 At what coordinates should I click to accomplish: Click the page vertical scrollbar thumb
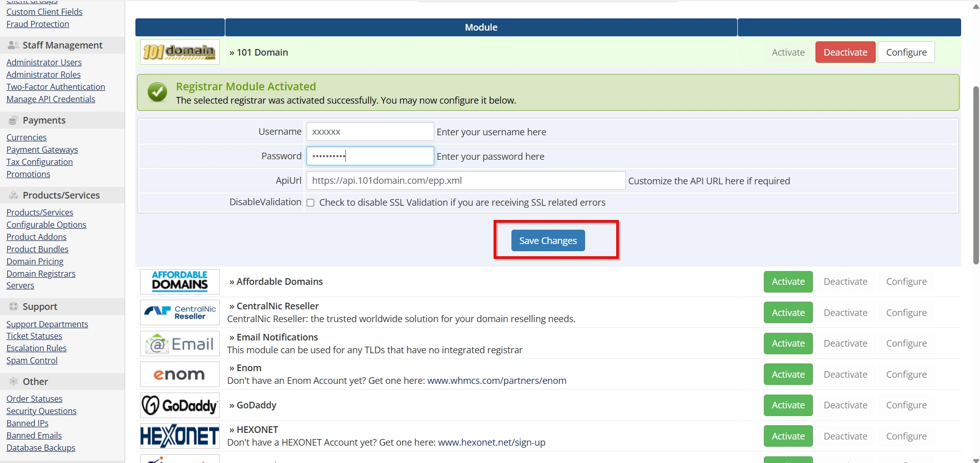click(x=976, y=175)
